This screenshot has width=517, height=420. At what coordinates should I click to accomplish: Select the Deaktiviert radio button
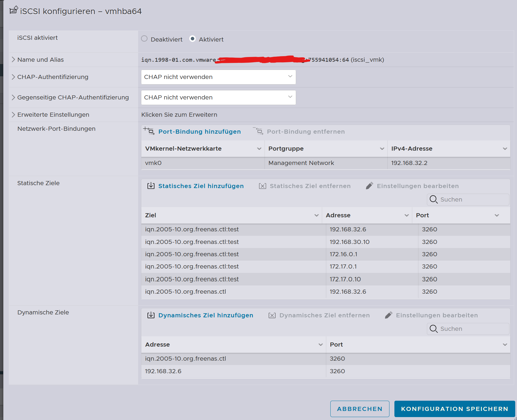click(144, 39)
